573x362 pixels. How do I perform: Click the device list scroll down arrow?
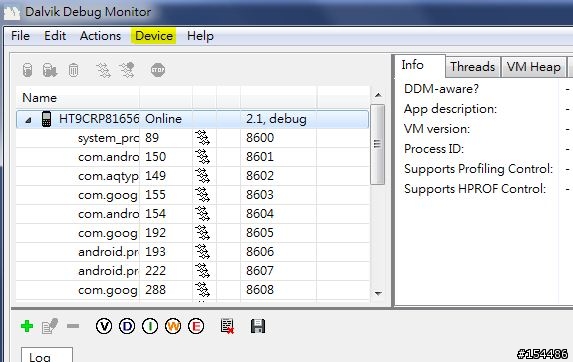(x=378, y=293)
